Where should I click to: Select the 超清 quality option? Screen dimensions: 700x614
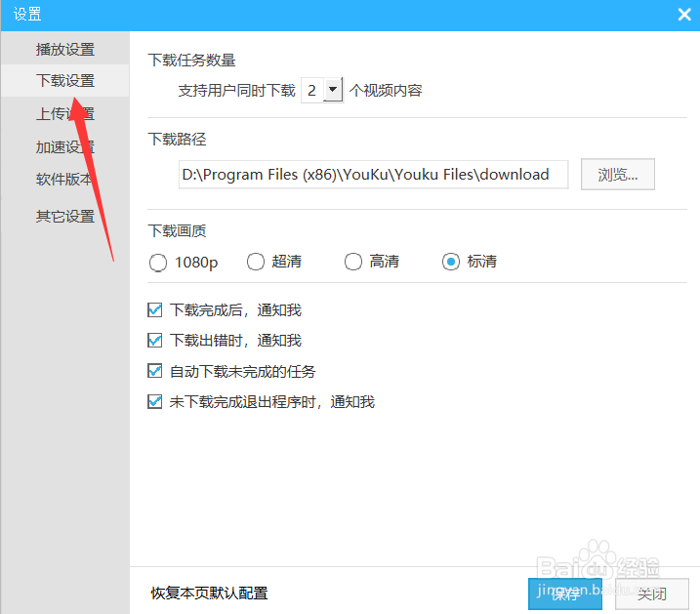coord(256,262)
